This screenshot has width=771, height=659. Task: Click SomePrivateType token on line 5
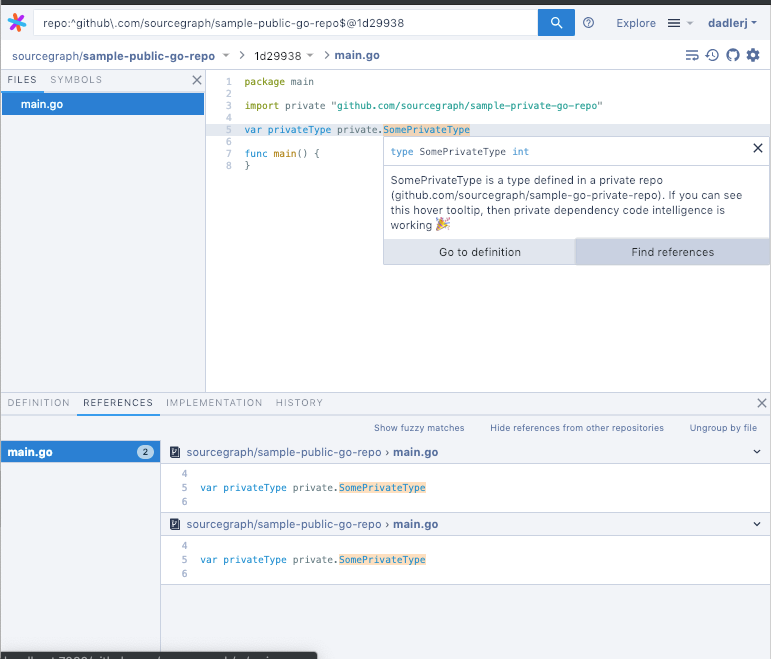[x=426, y=130]
